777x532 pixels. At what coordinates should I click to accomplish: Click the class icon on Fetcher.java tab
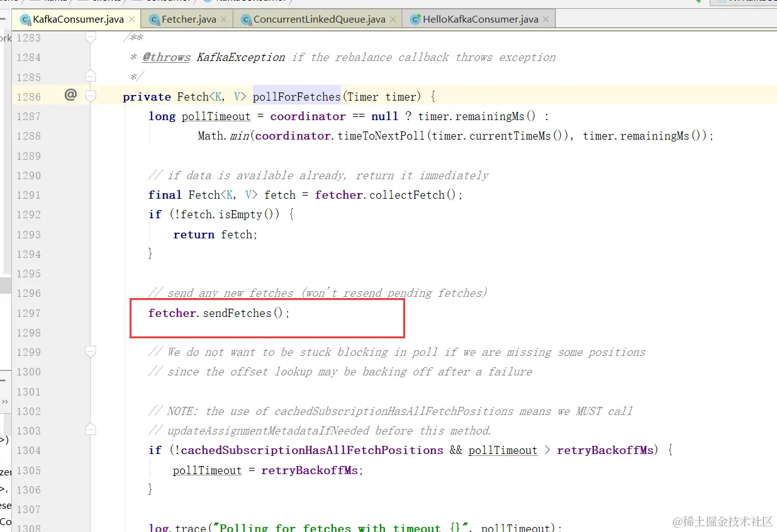coord(155,19)
